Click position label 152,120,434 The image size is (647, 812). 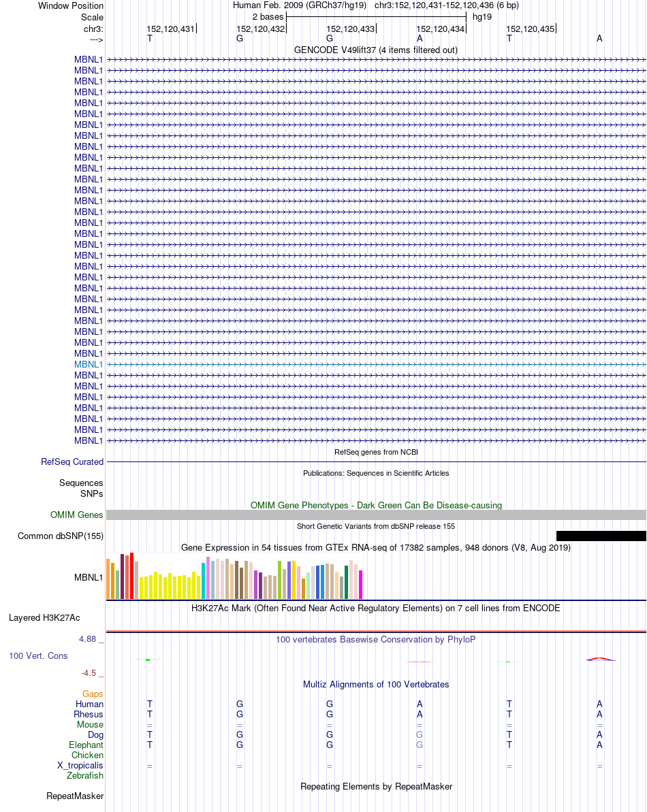pos(440,29)
